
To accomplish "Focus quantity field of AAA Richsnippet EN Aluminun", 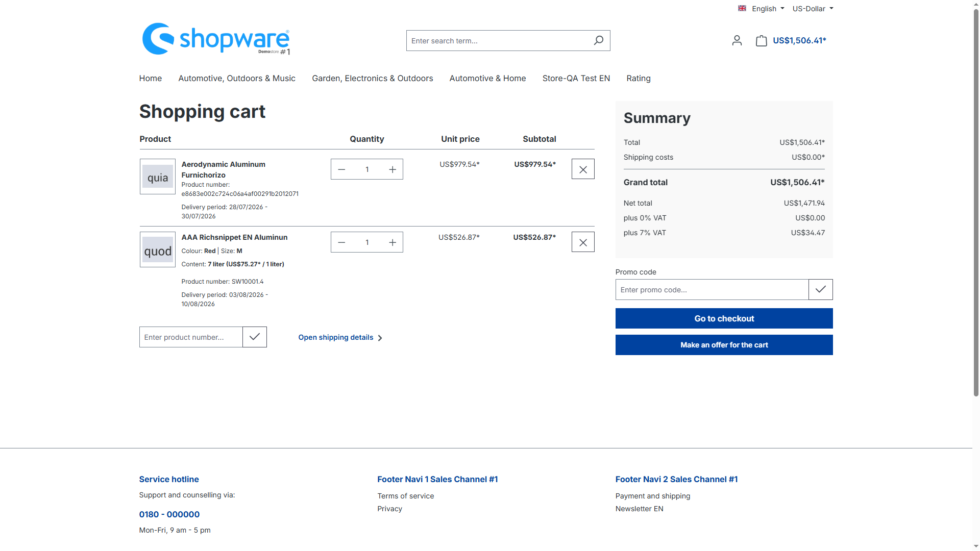I will pyautogui.click(x=367, y=242).
